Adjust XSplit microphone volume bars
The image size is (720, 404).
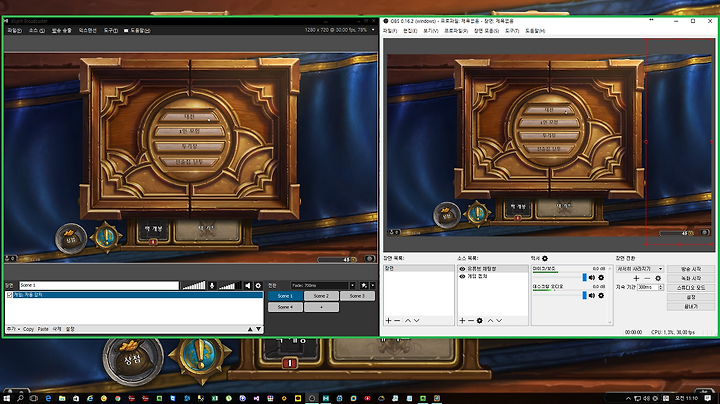[x=194, y=286]
